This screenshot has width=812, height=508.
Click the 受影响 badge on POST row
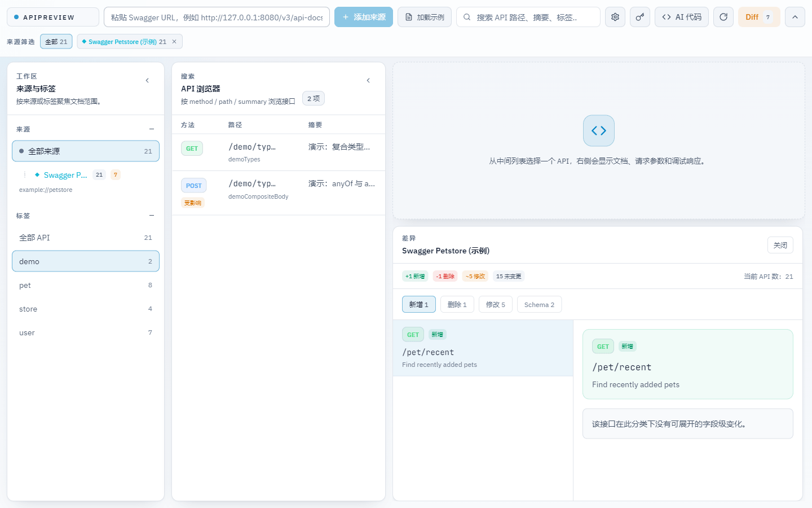pos(193,203)
